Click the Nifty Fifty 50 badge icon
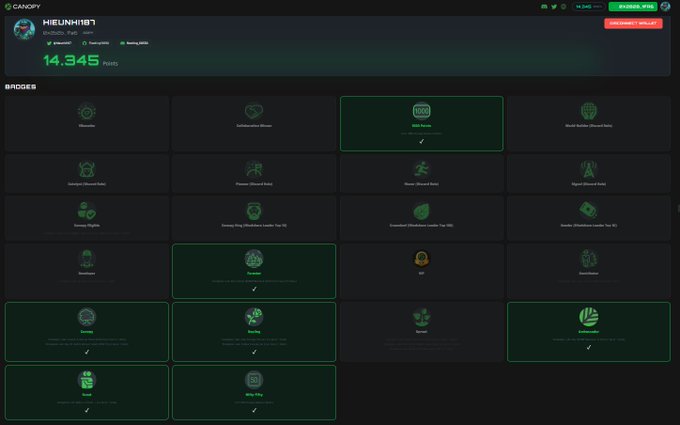This screenshot has width=680, height=425. (x=254, y=380)
